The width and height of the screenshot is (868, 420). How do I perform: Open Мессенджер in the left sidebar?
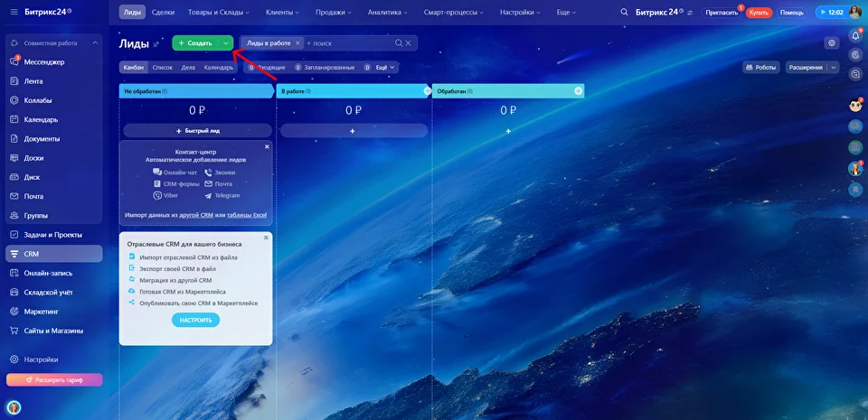[x=44, y=62]
